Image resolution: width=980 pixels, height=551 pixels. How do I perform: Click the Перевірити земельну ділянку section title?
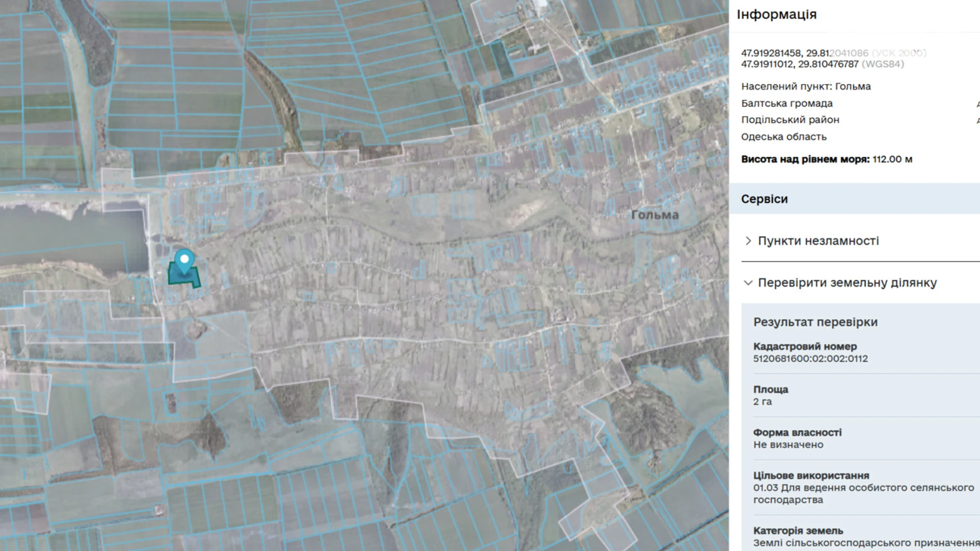pyautogui.click(x=847, y=283)
